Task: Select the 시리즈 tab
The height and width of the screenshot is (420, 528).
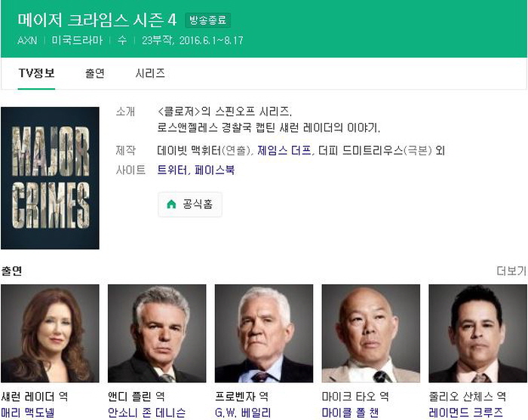Action: pyautogui.click(x=150, y=73)
